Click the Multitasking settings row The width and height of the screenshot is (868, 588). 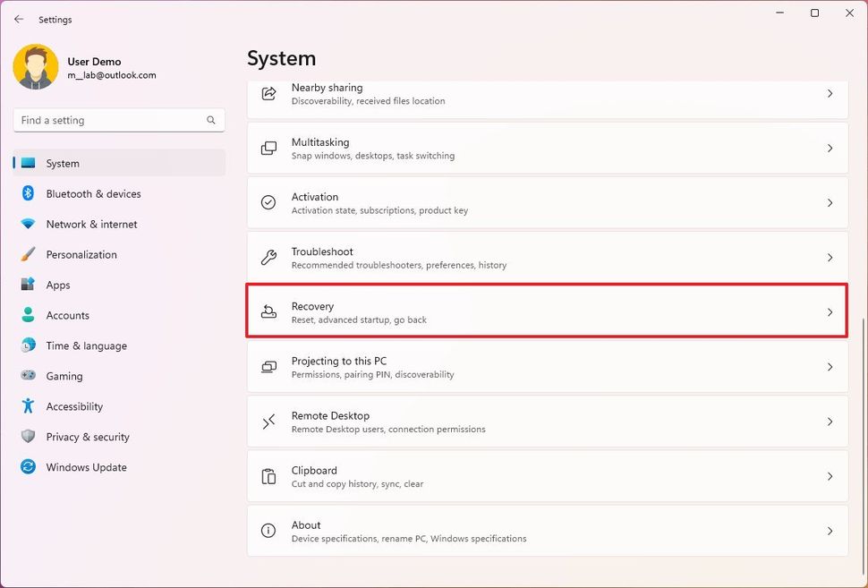tap(548, 148)
